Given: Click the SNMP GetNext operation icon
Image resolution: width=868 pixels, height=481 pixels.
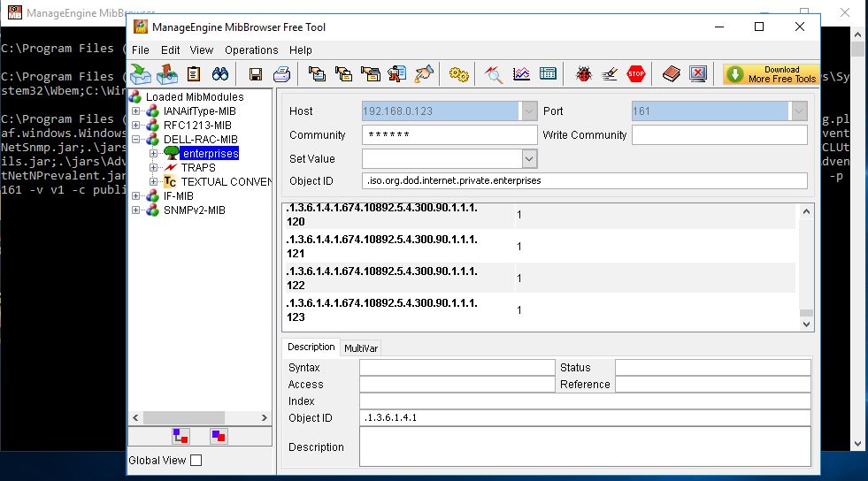Looking at the screenshot, I should click(x=343, y=73).
